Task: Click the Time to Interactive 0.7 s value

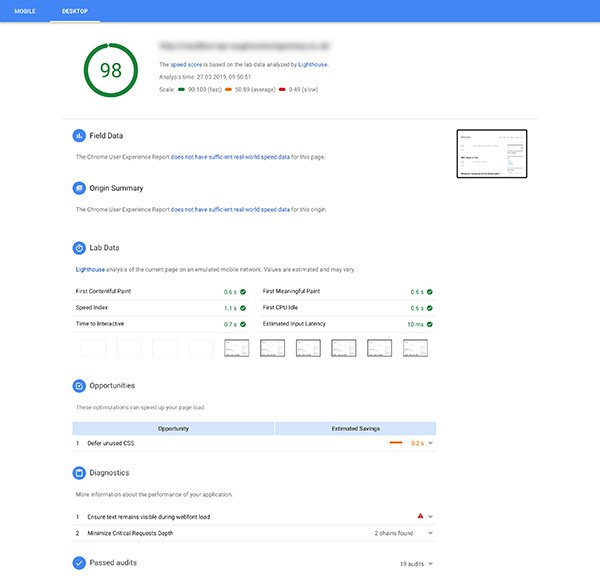Action: tap(230, 325)
